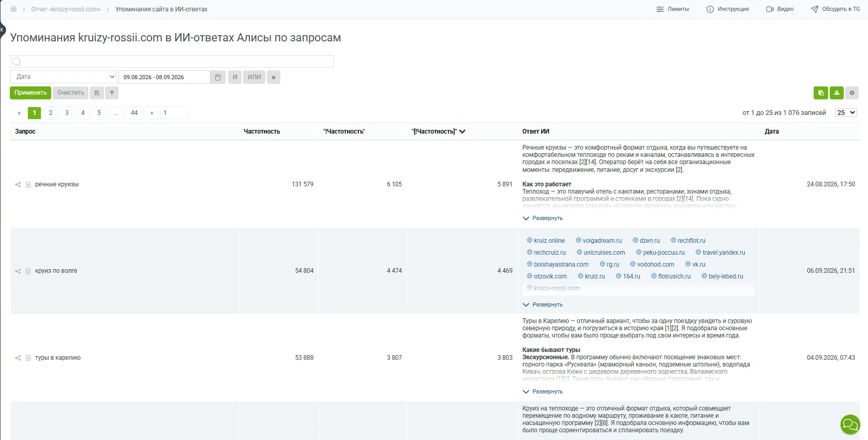This screenshot has height=440, width=868.
Task: Save the current filter with the floppy icon
Action: pos(97,93)
